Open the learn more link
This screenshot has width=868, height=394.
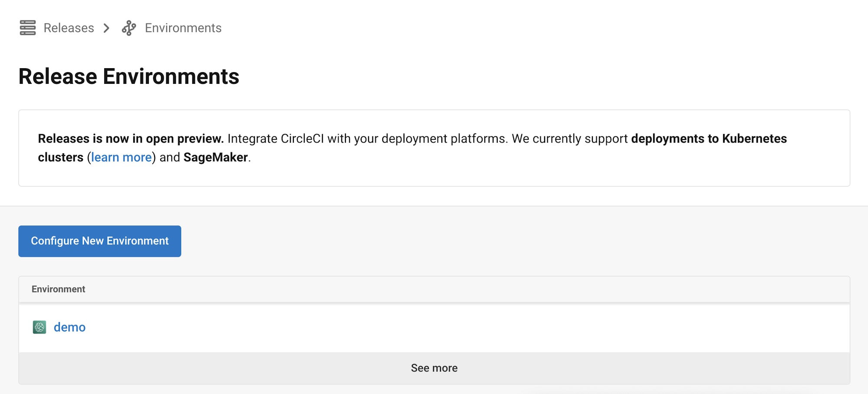click(122, 157)
